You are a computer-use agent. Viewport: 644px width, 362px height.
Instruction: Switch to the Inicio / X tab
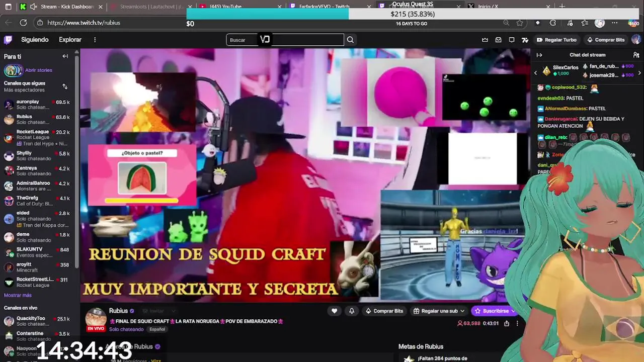[x=508, y=7]
